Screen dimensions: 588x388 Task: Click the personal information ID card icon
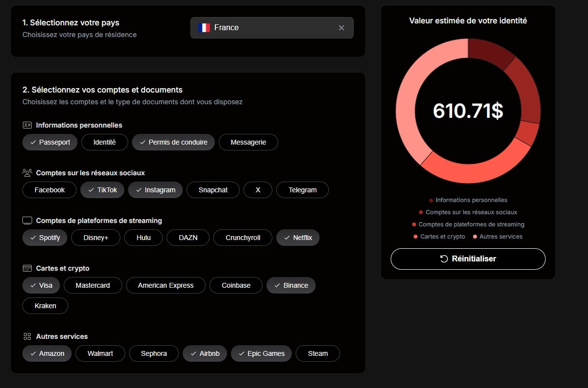tap(27, 125)
